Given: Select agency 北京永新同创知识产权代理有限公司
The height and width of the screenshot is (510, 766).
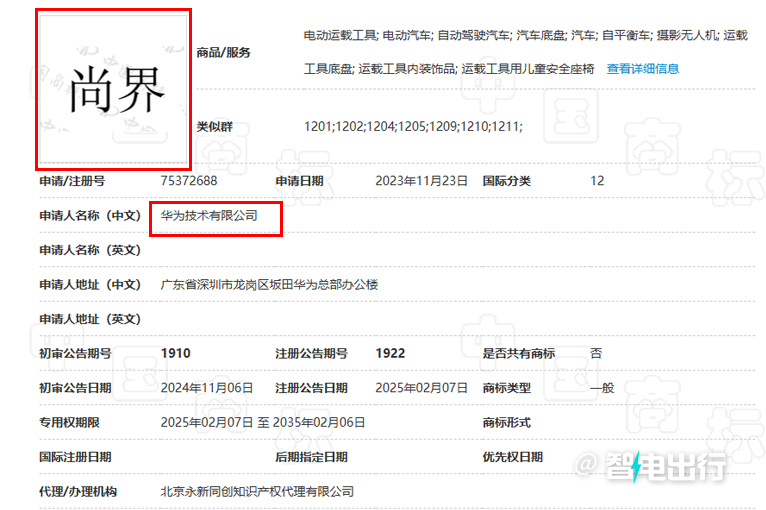Looking at the screenshot, I should click(257, 491).
